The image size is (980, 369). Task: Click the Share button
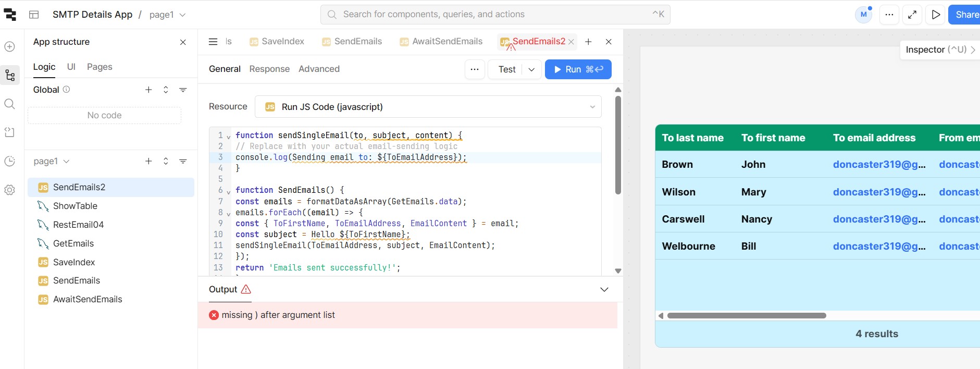pos(965,15)
